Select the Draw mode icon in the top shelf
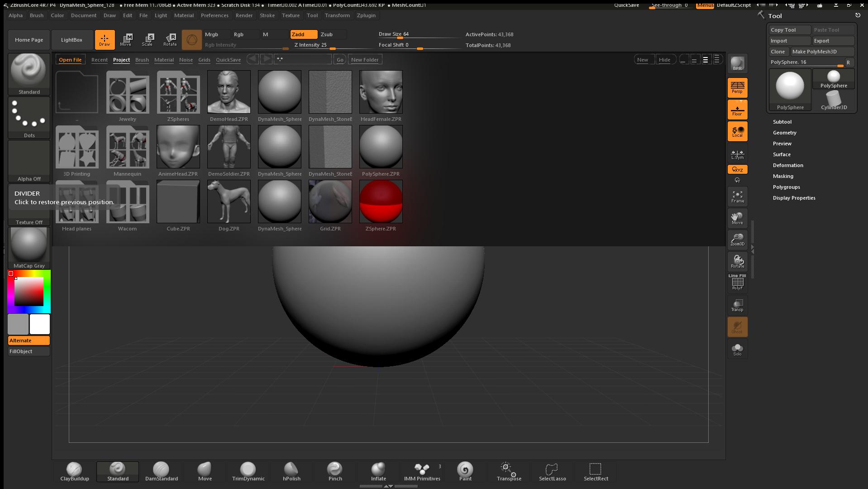The image size is (868, 489). click(105, 40)
